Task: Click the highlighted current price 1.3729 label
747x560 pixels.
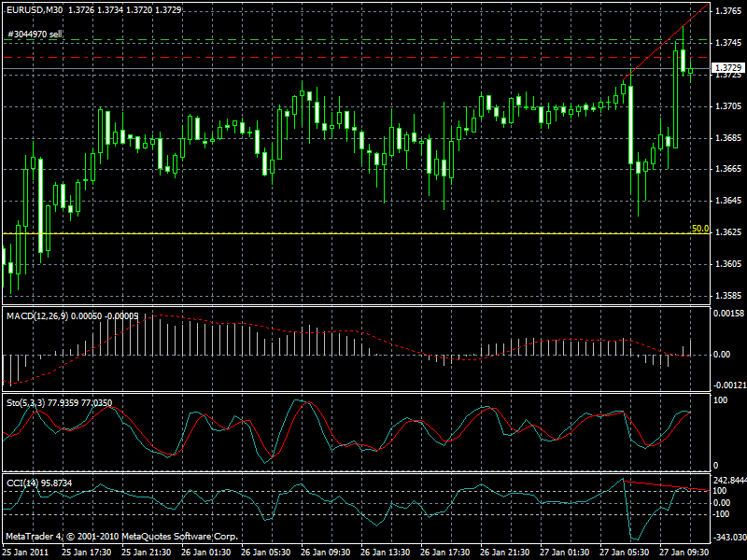Action: pos(728,68)
